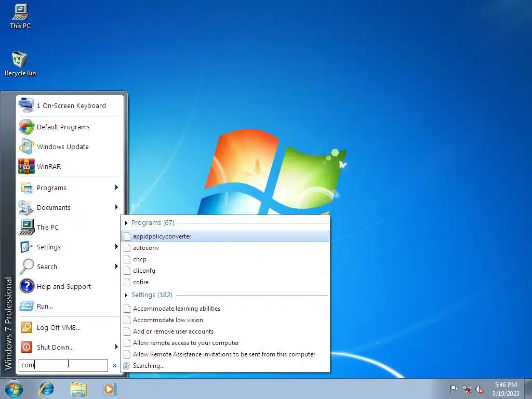This screenshot has width=532, height=399.
Task: Open the Programs folder entry
Action: (69, 188)
